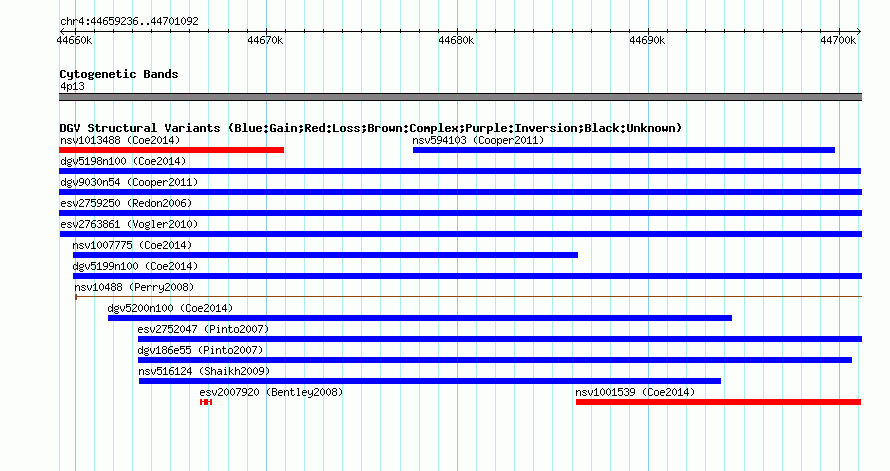890x471 pixels.
Task: Select the blue esv2763861 variant bar
Action: (x=461, y=234)
